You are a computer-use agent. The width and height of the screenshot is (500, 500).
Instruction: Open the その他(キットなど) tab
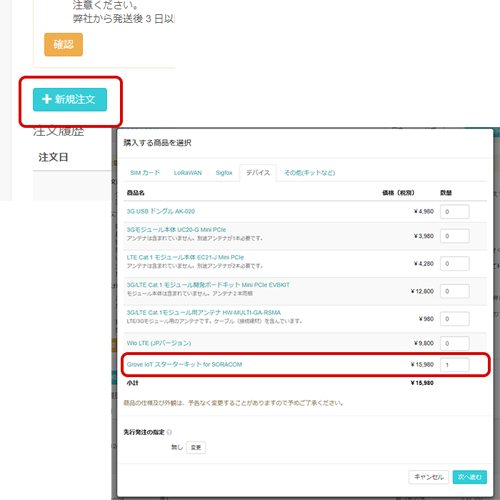pos(309,173)
